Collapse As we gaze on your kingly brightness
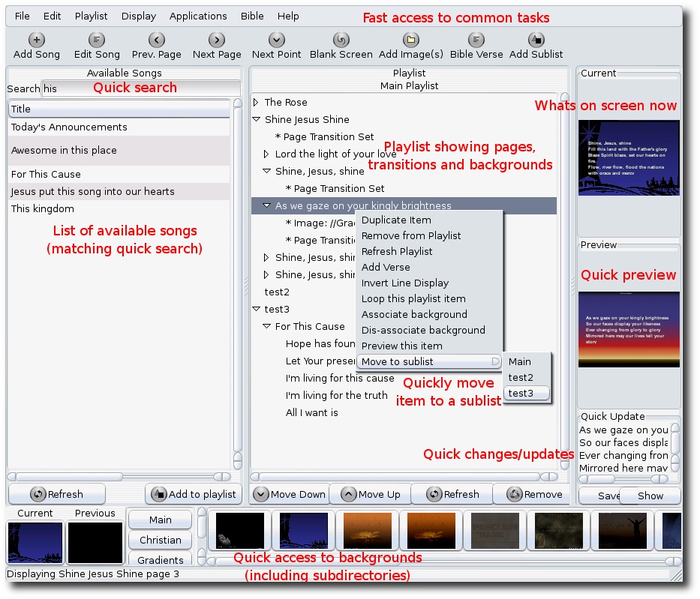The height and width of the screenshot is (599, 700). click(x=267, y=205)
